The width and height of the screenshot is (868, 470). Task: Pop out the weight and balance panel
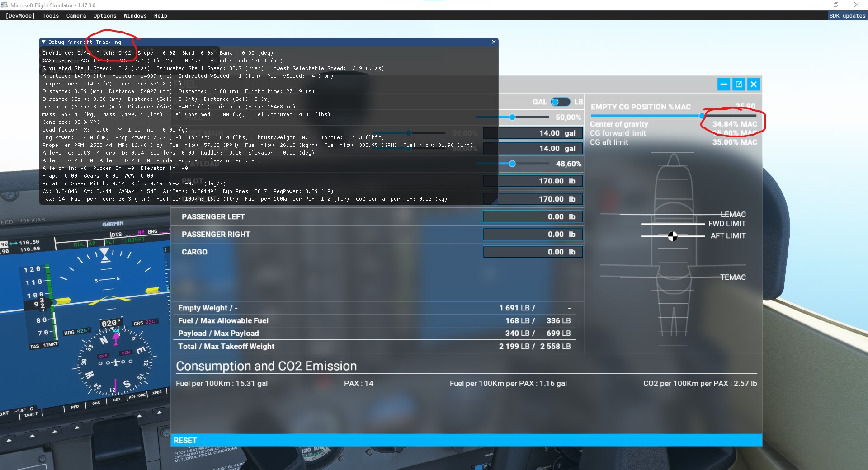coord(739,84)
